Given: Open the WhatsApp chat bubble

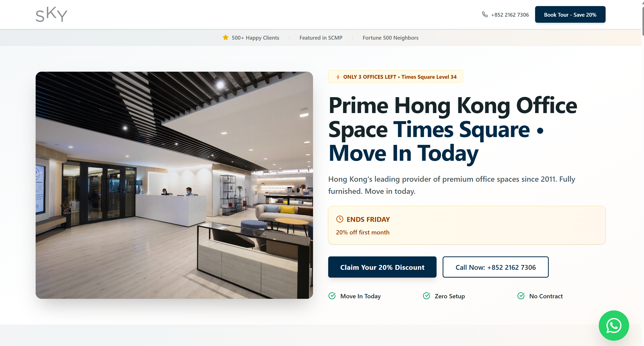Looking at the screenshot, I should pos(613,325).
